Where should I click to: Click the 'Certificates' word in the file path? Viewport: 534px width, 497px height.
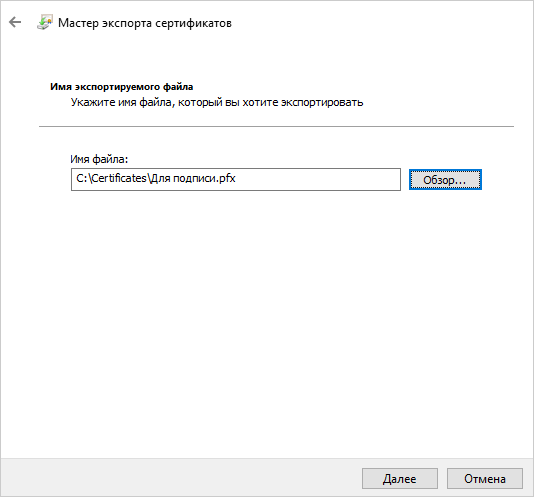(119, 178)
